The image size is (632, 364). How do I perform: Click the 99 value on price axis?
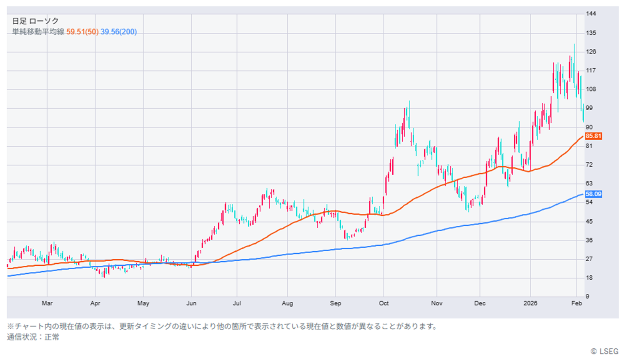tap(589, 108)
